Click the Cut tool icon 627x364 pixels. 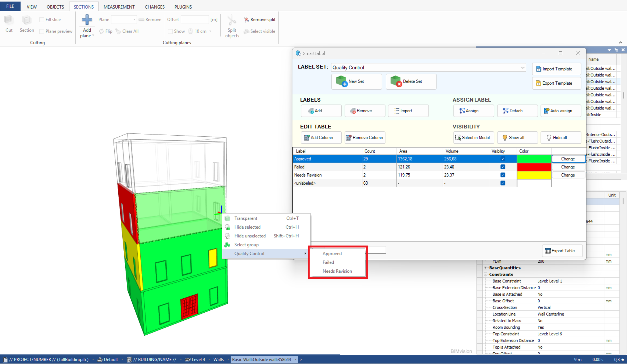click(x=9, y=20)
